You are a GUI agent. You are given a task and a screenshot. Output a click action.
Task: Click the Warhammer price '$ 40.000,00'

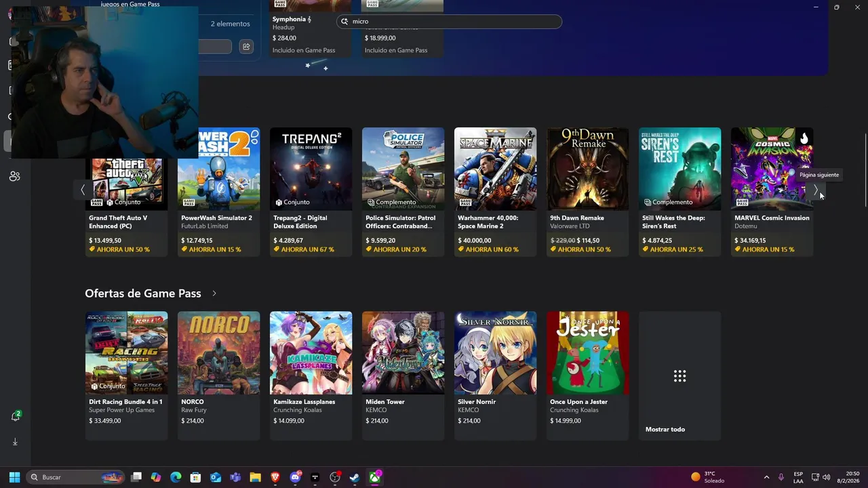click(475, 241)
